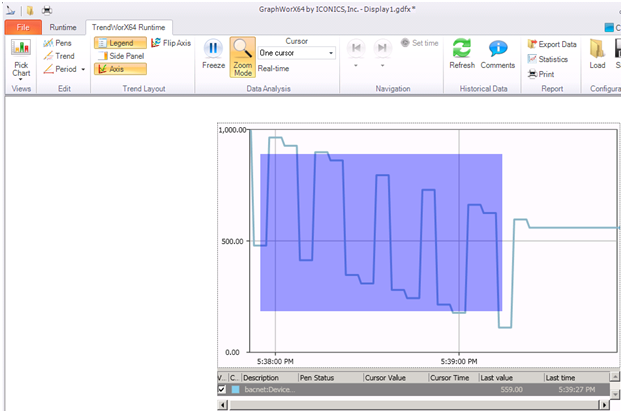Freeze the trend display

(x=213, y=55)
